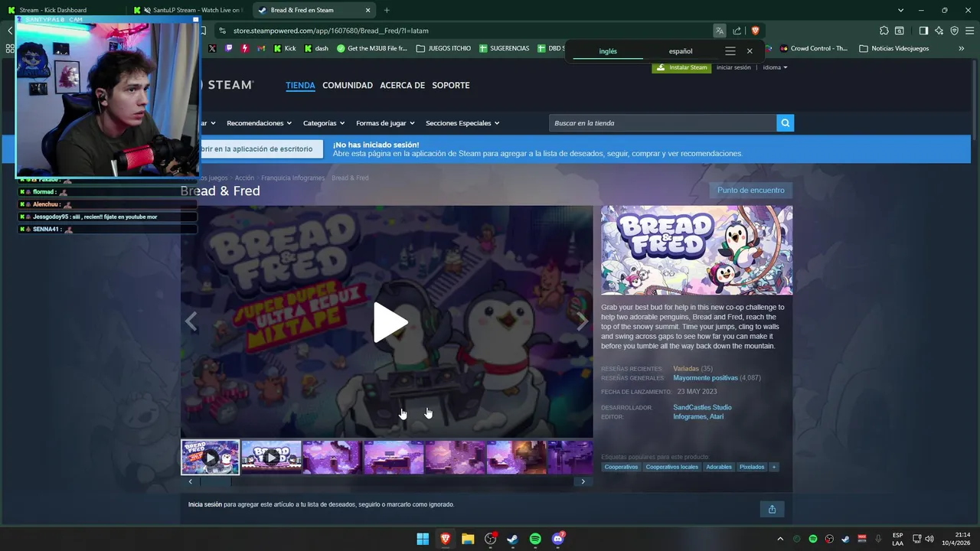Open the Brave Leo AI sparkle icon
Screen dimensions: 980x551
click(939, 31)
